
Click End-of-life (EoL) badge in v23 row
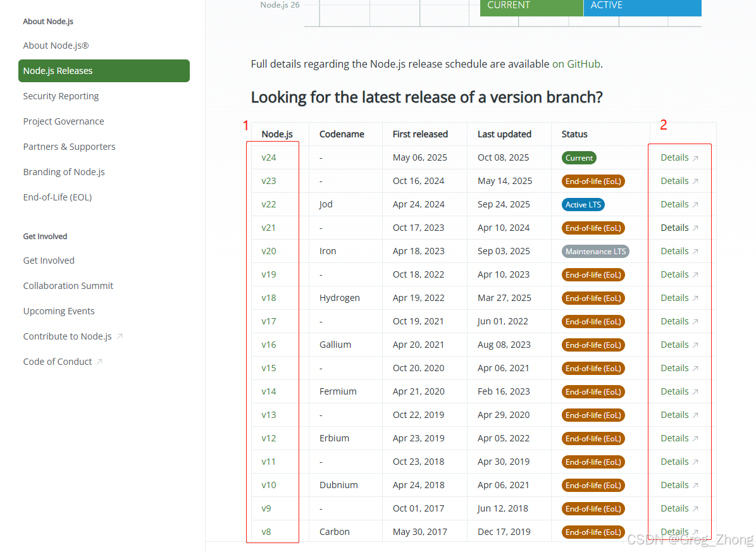coord(593,181)
